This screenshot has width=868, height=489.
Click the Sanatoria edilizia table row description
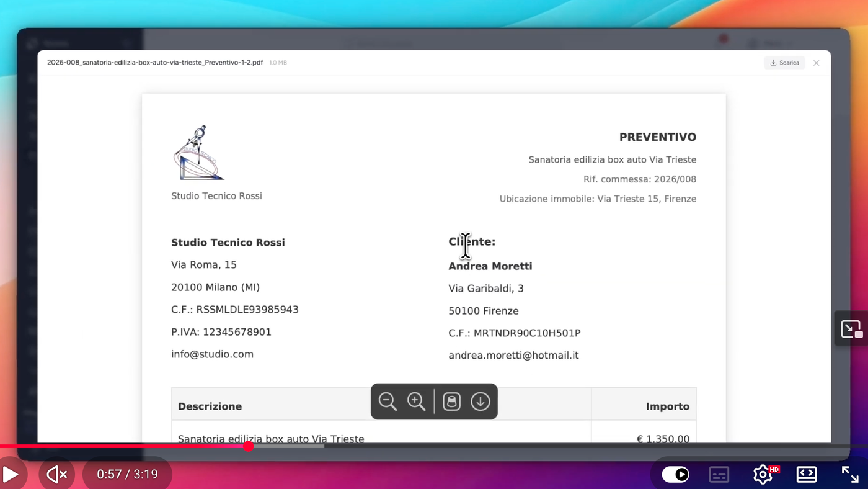[271, 439]
